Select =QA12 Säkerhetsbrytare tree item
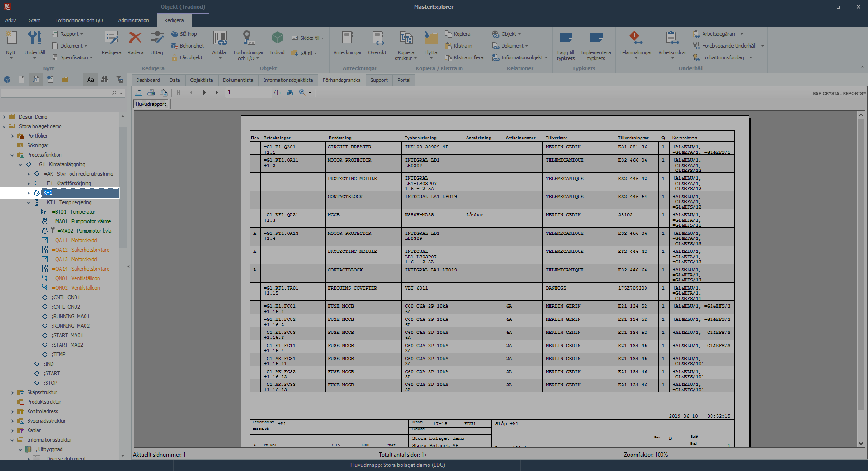 80,250
